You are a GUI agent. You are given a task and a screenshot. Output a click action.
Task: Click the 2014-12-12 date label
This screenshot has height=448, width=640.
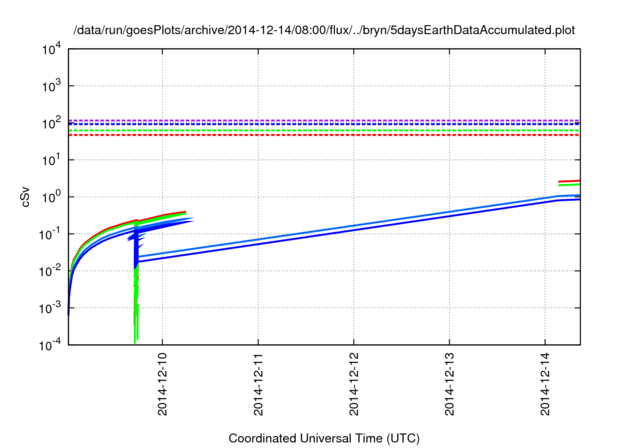(x=354, y=385)
